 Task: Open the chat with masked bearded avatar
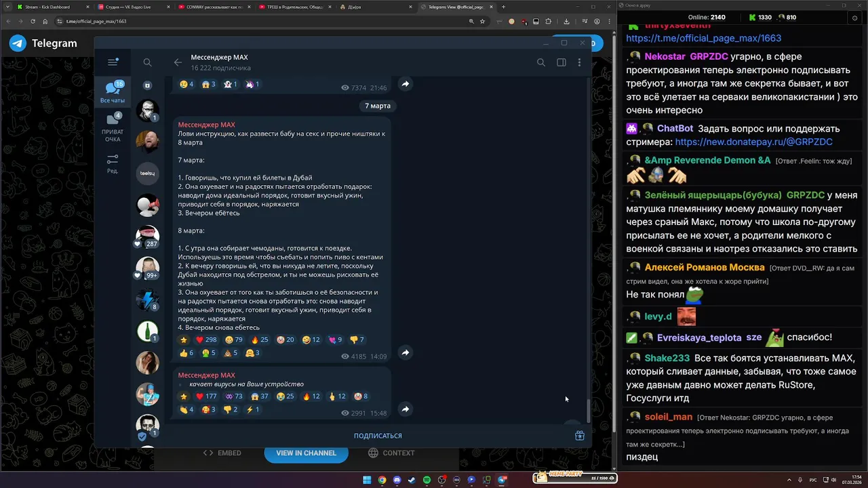[147, 110]
